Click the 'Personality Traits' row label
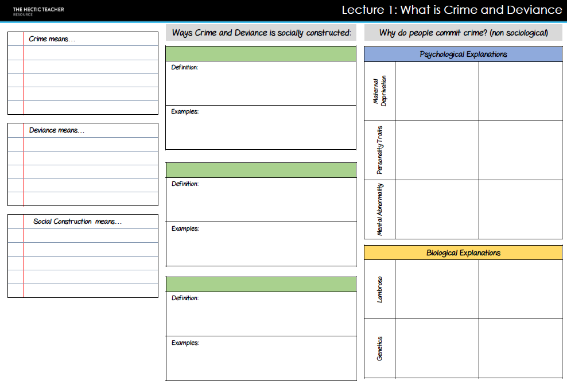 [x=379, y=150]
